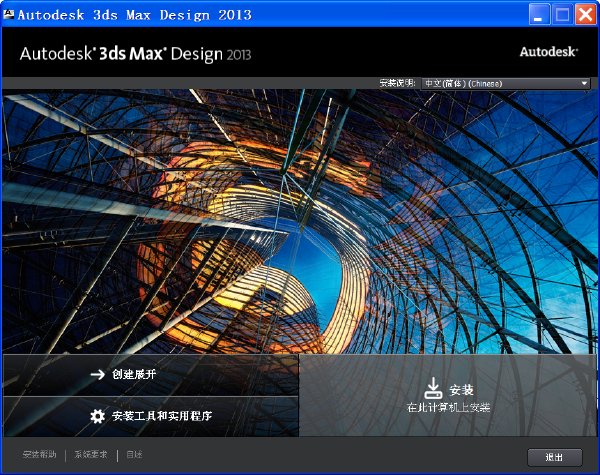The image size is (600, 475).
Task: Open the 系统要求 (System Requirements) link
Action: [91, 455]
